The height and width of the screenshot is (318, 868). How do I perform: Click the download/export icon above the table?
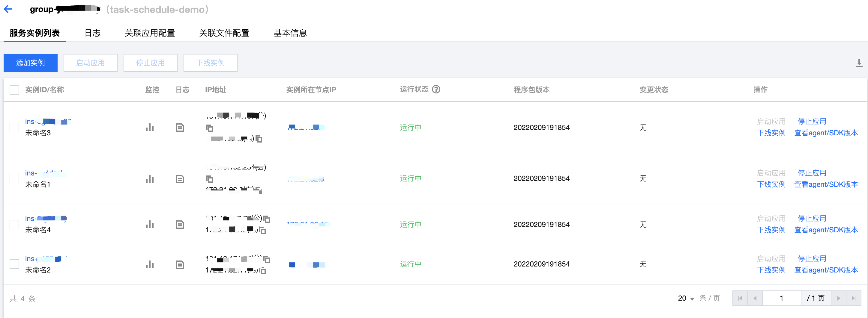point(859,63)
